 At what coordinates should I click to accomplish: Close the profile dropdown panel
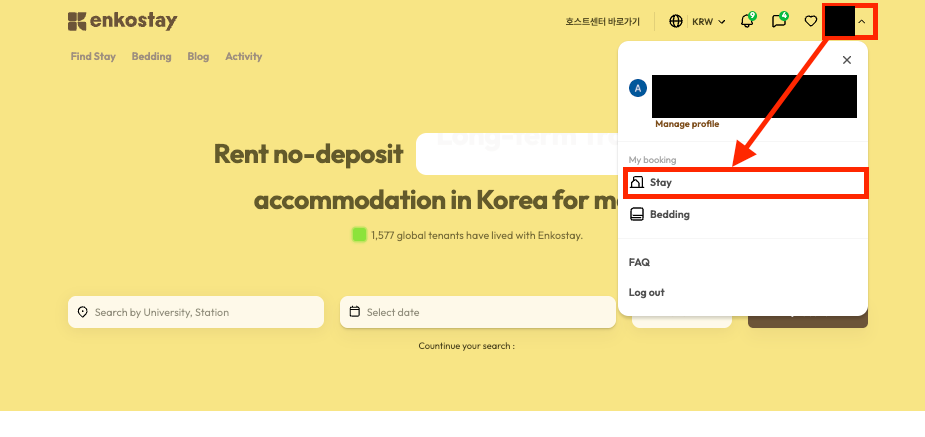pos(847,60)
